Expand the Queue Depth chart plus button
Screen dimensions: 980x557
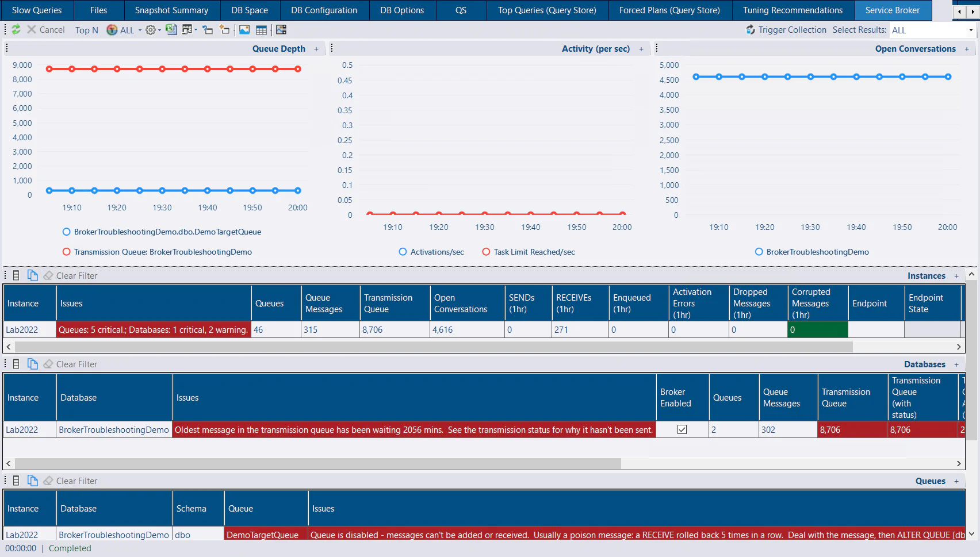(x=316, y=49)
